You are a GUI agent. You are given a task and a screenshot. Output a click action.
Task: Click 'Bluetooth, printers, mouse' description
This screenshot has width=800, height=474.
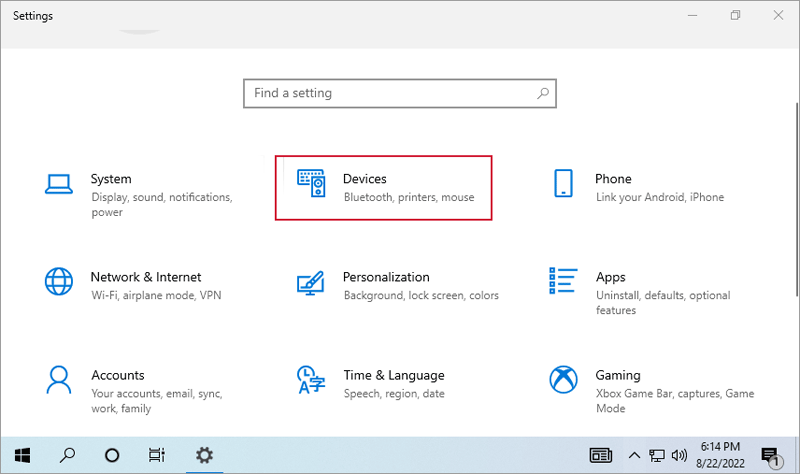409,197
